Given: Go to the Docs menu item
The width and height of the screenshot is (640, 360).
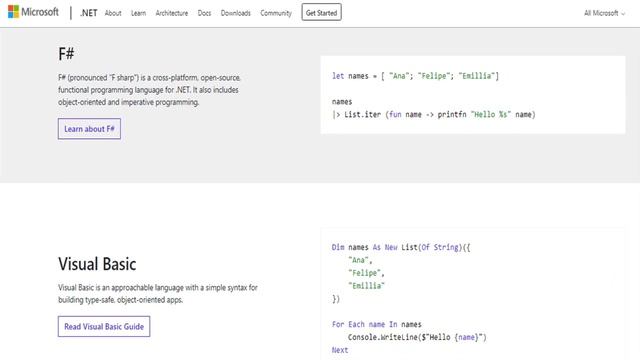Looking at the screenshot, I should coord(204,13).
